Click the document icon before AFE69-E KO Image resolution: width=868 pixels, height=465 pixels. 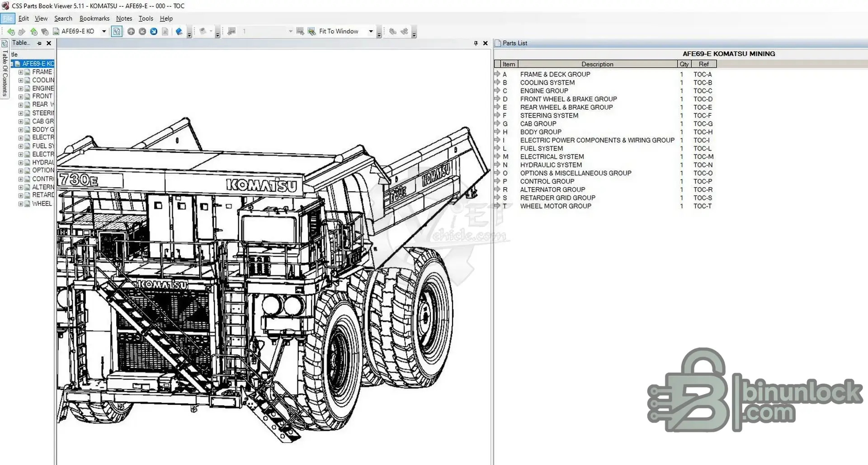pos(56,31)
